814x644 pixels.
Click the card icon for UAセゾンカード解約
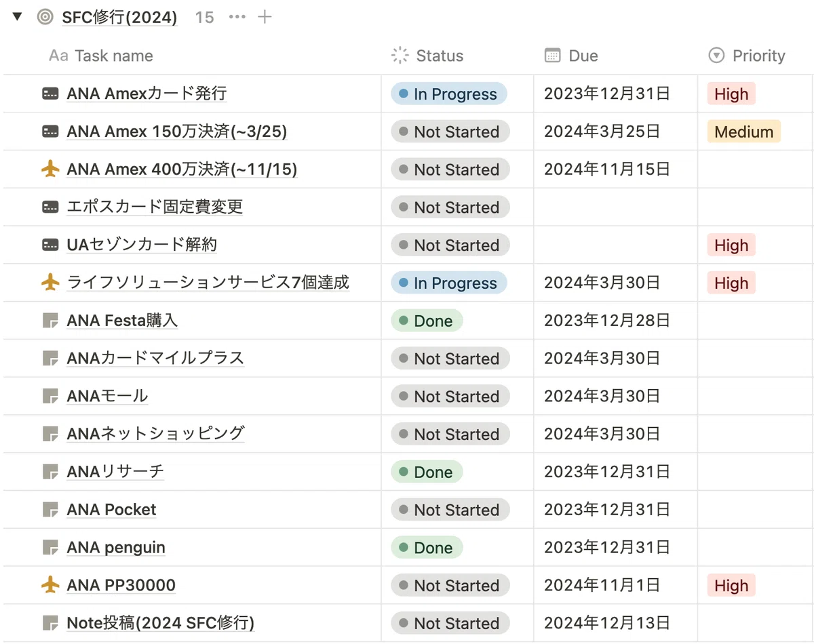(50, 245)
